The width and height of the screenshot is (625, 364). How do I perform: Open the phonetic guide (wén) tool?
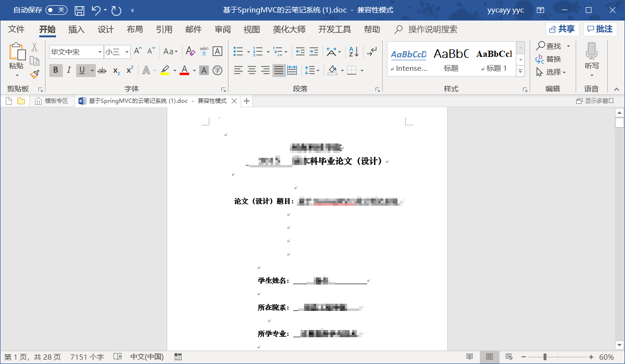coord(204,51)
